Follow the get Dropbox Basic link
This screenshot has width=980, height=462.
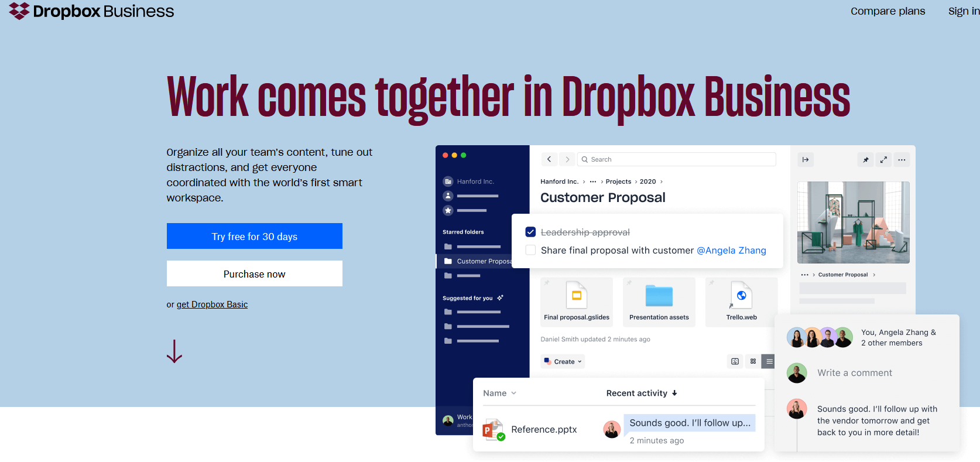212,304
